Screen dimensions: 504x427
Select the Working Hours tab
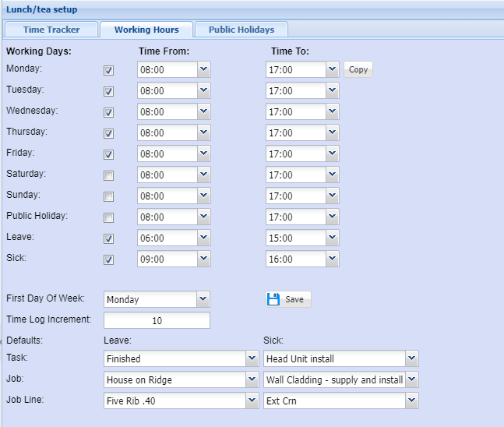(x=146, y=30)
